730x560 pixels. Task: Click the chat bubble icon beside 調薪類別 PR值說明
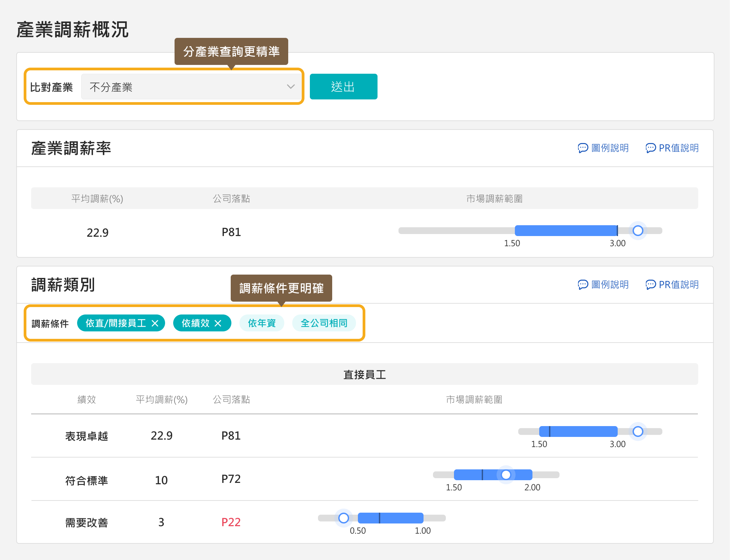click(651, 285)
